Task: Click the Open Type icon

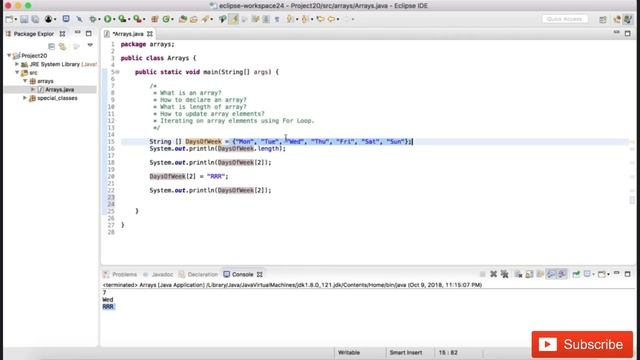Action: click(183, 19)
